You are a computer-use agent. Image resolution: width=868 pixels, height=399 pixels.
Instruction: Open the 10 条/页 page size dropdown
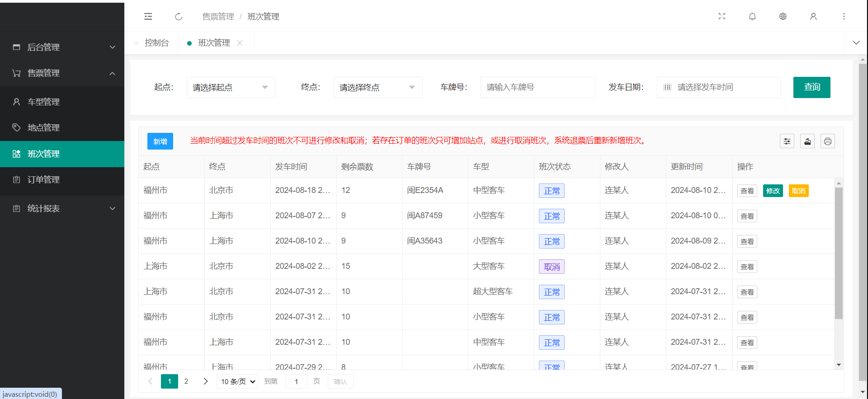point(237,381)
